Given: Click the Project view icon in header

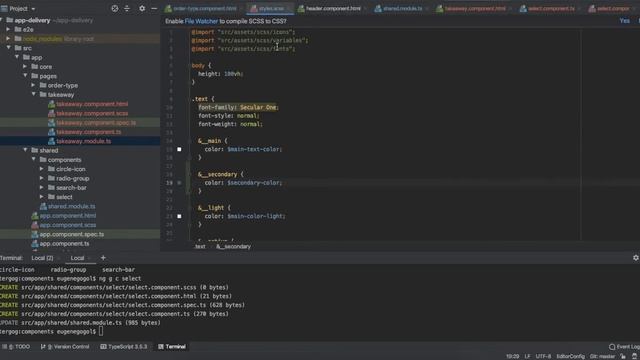Looking at the screenshot, I should tap(4, 8).
